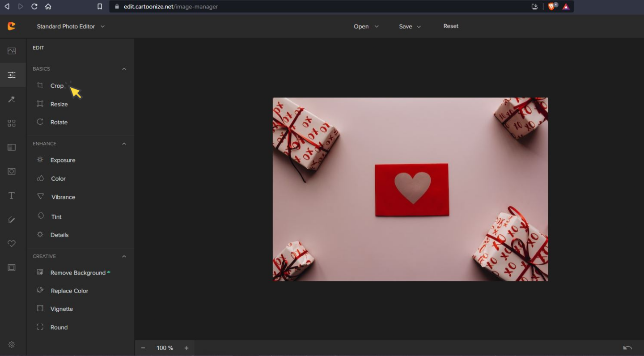Click the zoom in plus button
This screenshot has width=644, height=356.
(186, 348)
